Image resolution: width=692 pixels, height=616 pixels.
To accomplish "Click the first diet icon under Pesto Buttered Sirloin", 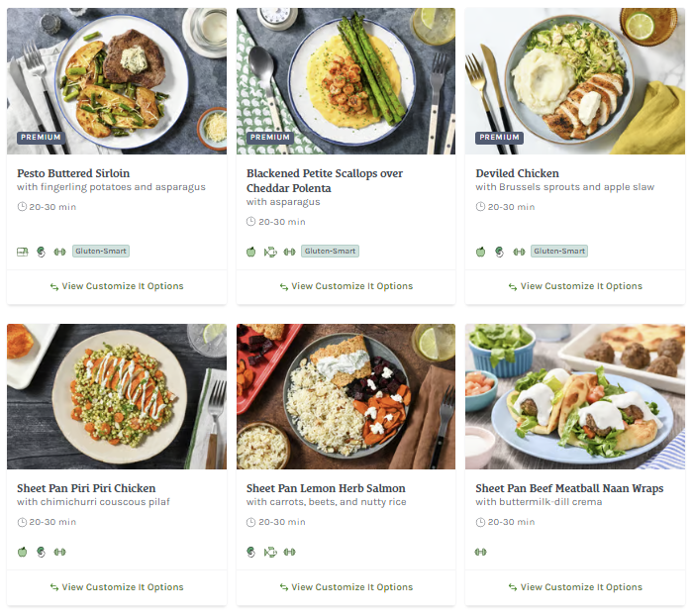I will (22, 252).
